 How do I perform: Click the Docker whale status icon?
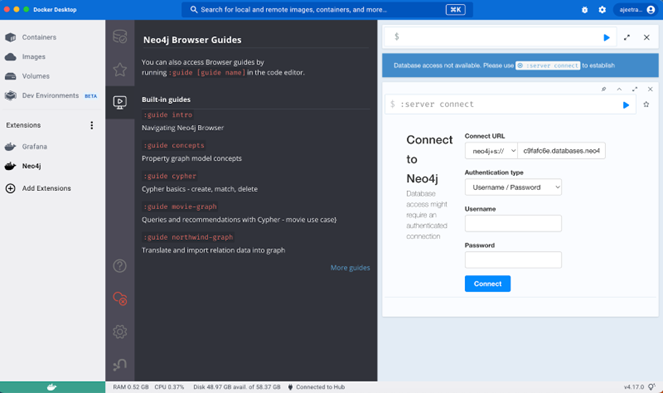52,387
